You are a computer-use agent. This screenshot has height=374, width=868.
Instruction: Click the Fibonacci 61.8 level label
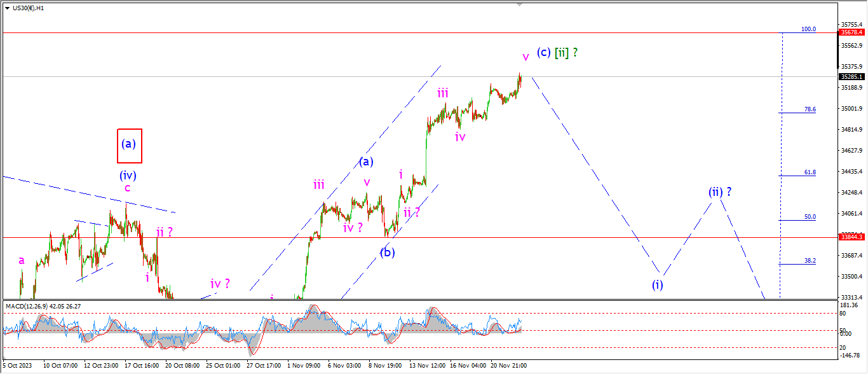(x=810, y=172)
